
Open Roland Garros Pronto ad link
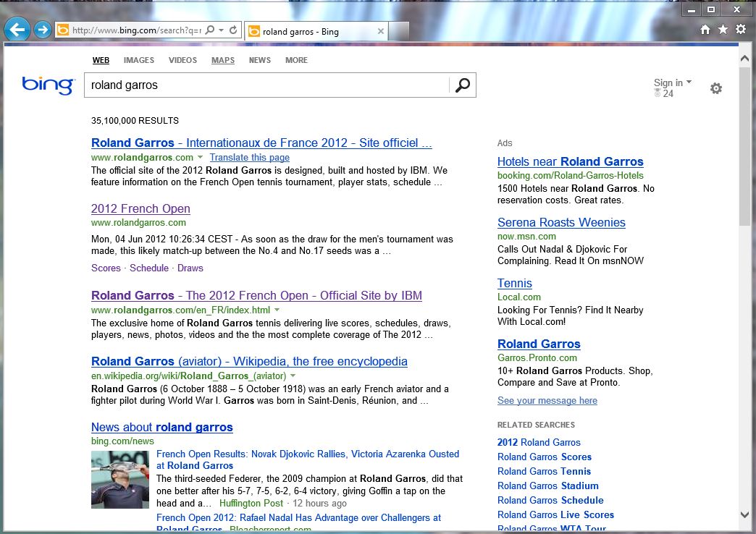(539, 344)
